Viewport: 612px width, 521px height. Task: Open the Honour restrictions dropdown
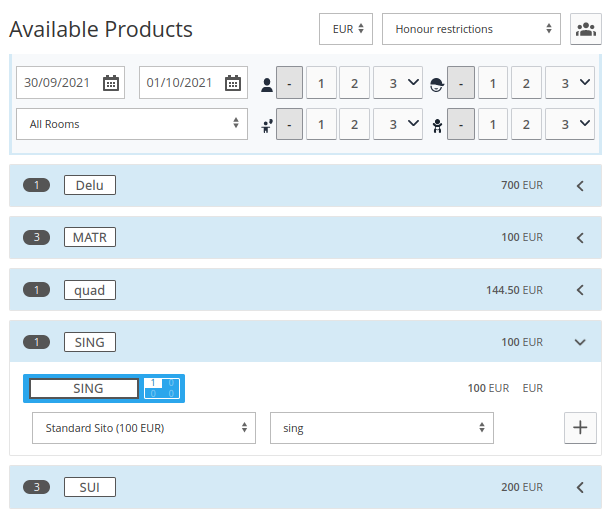coord(471,29)
